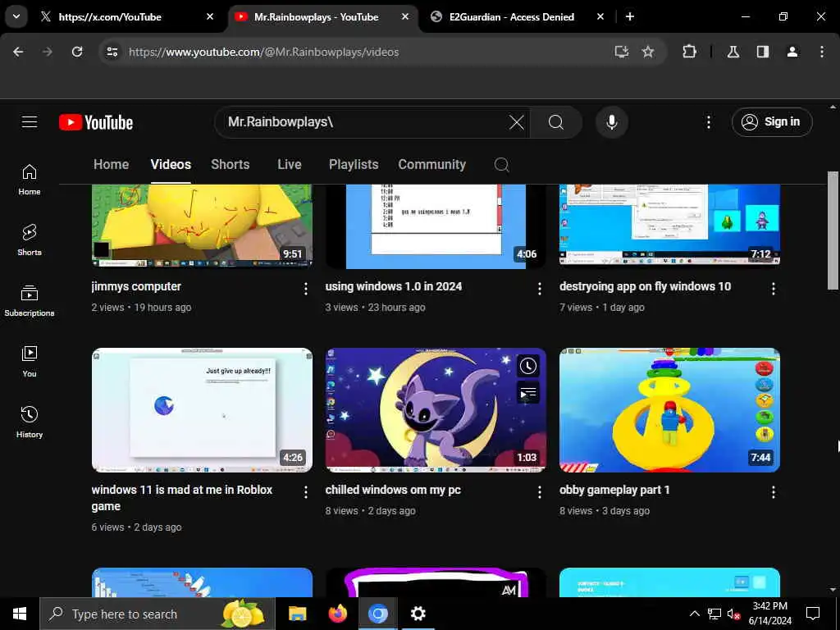Image resolution: width=840 pixels, height=630 pixels.
Task: Open the YouTube hamburger guide menu
Action: (x=30, y=122)
